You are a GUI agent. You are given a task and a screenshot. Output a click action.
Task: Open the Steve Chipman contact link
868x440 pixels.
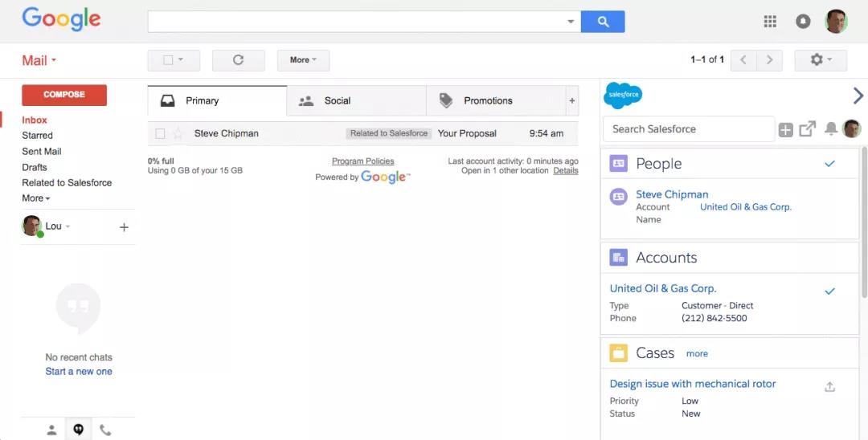(x=672, y=194)
